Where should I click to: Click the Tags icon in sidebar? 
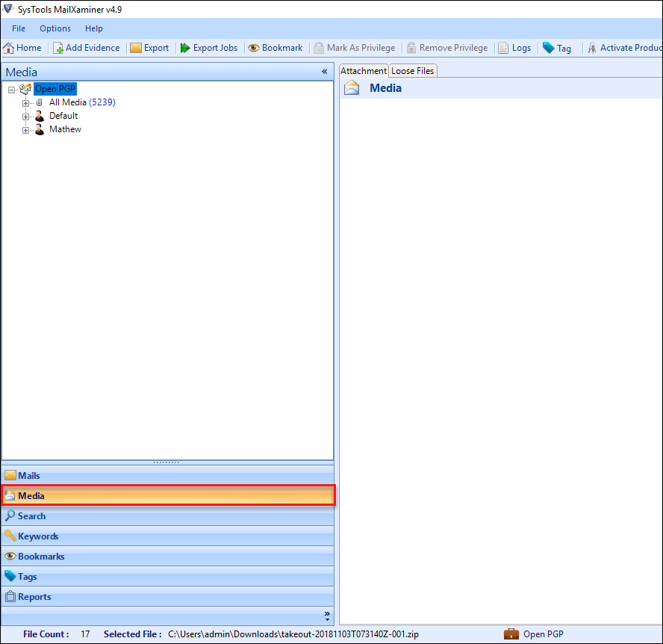coord(10,576)
